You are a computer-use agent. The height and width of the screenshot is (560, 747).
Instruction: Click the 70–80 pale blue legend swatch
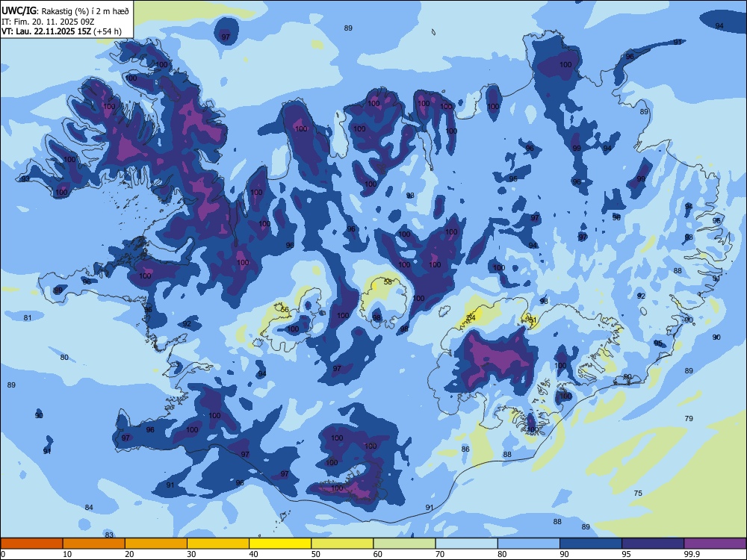[466, 544]
